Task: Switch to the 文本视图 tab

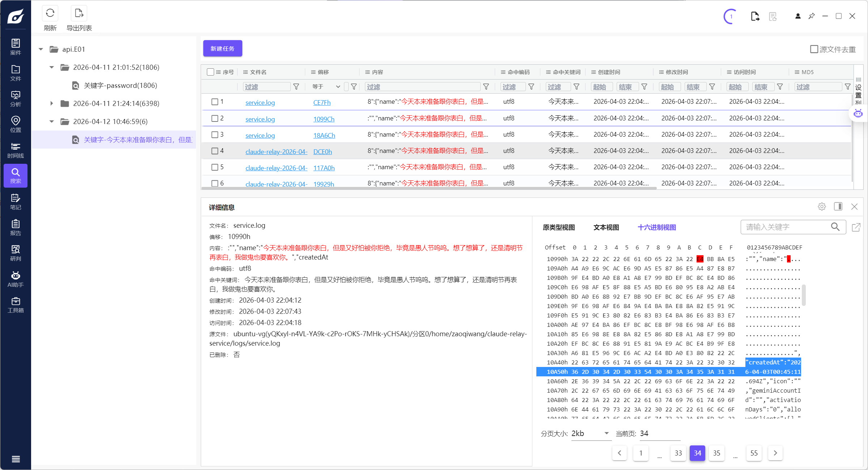Action: pos(606,227)
